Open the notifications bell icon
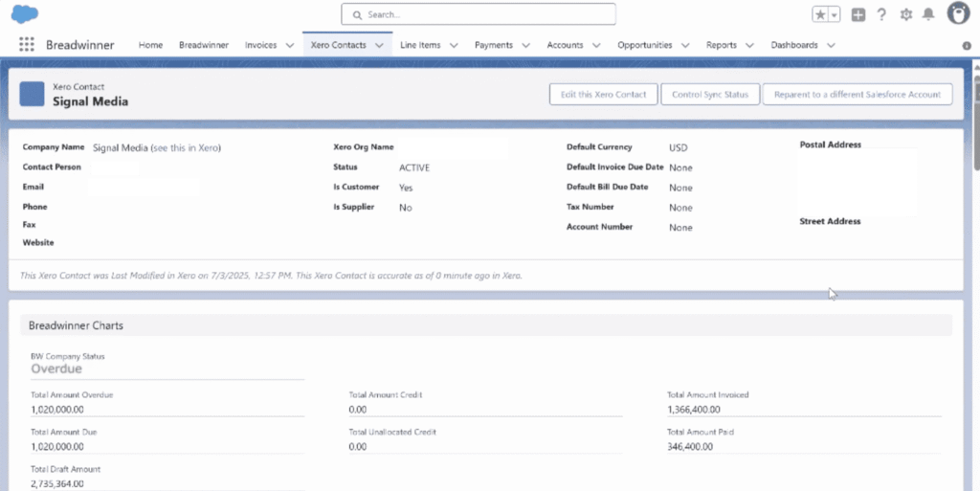 click(x=928, y=14)
